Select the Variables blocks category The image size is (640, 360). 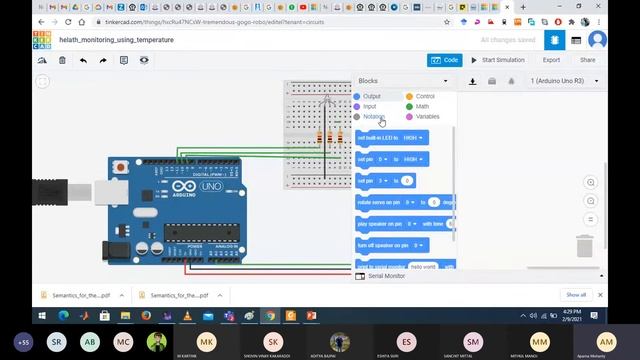click(x=423, y=117)
